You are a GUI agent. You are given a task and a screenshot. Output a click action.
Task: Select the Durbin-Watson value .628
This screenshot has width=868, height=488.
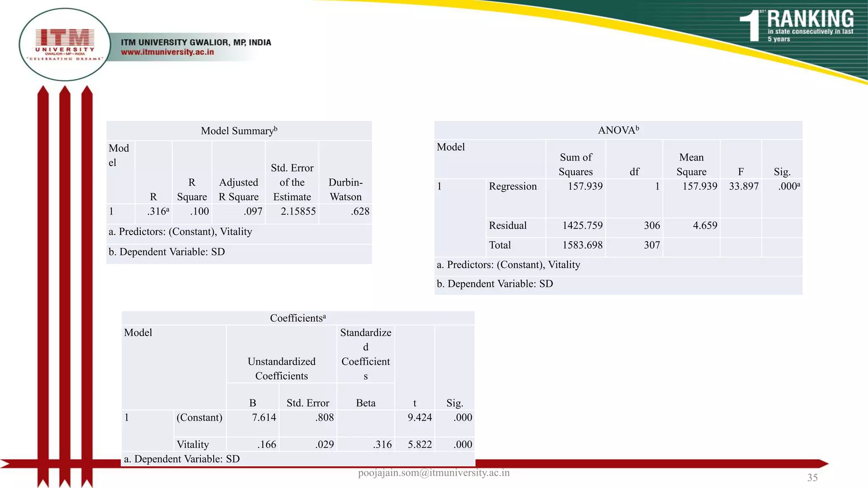click(360, 211)
